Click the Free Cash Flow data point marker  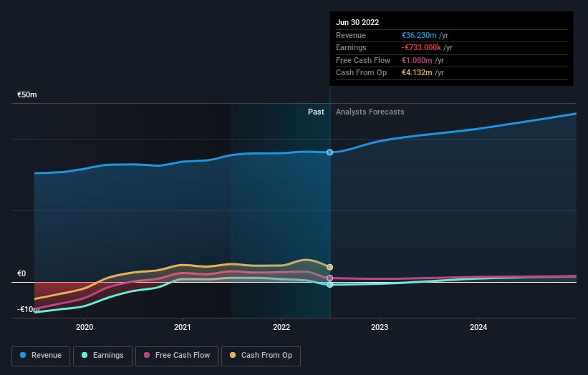click(329, 278)
